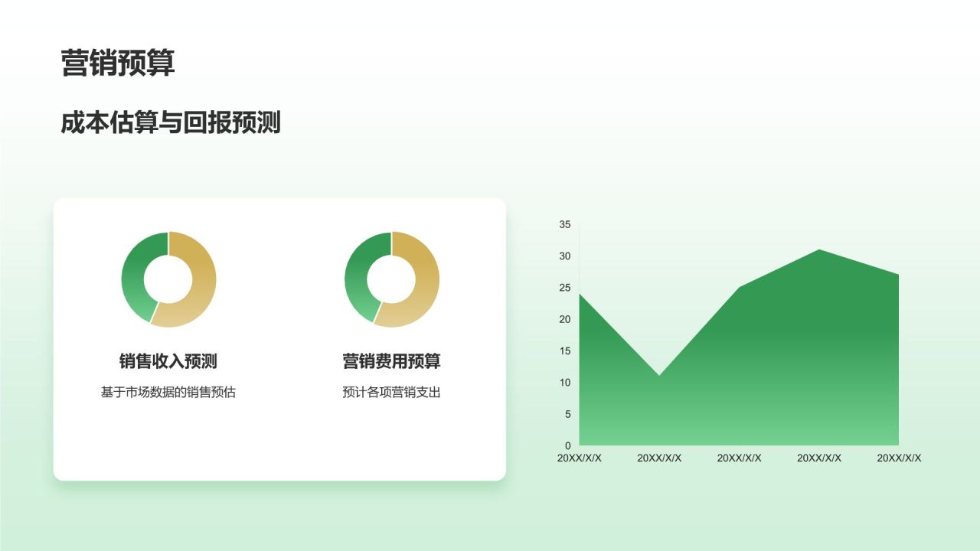The image size is (980, 551).
Task: Select the heading 销售收入预测
Action: point(168,361)
